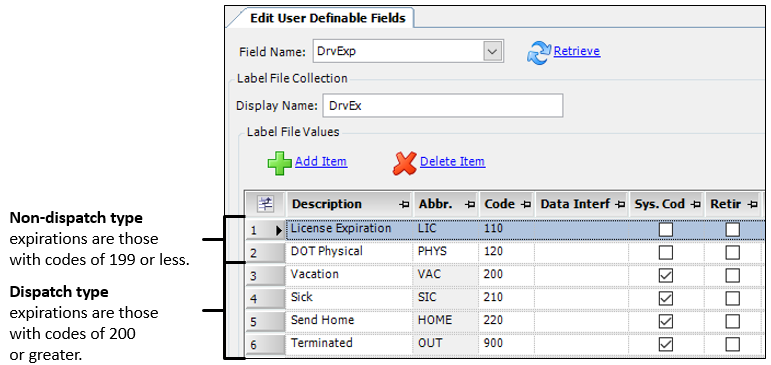The image size is (771, 365).
Task: Uncheck Sys. Code checkbox for Vacation row
Action: 666,275
